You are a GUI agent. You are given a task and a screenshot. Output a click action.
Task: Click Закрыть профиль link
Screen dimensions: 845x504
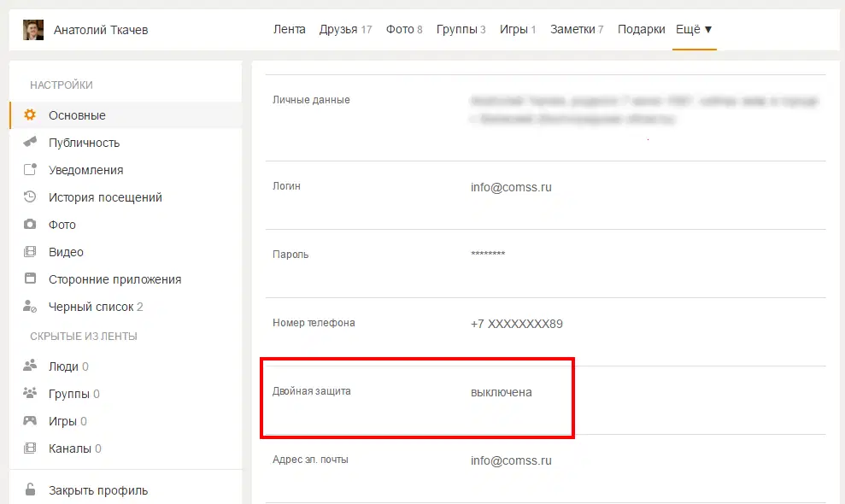click(x=98, y=490)
